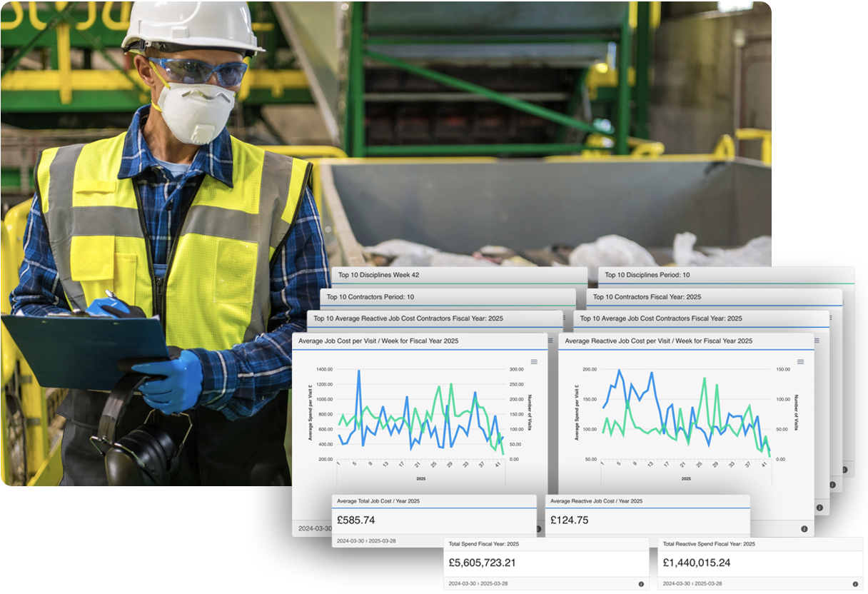Click the Total Spend card date range text

pos(478,584)
